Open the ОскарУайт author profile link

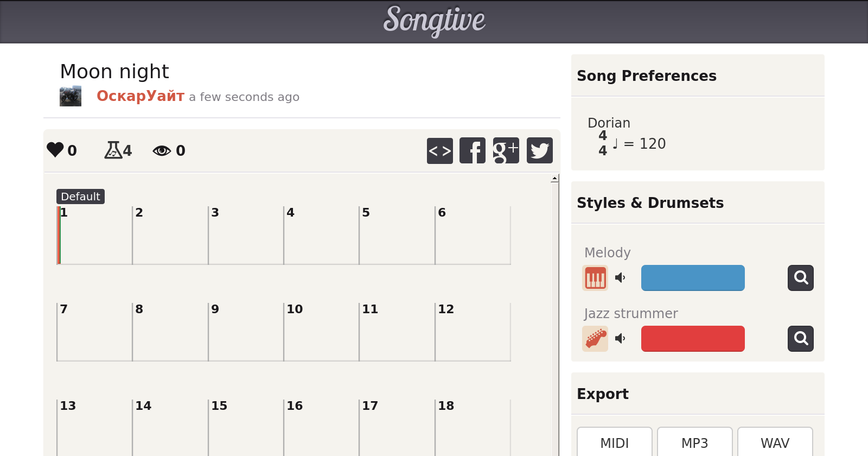coord(141,96)
